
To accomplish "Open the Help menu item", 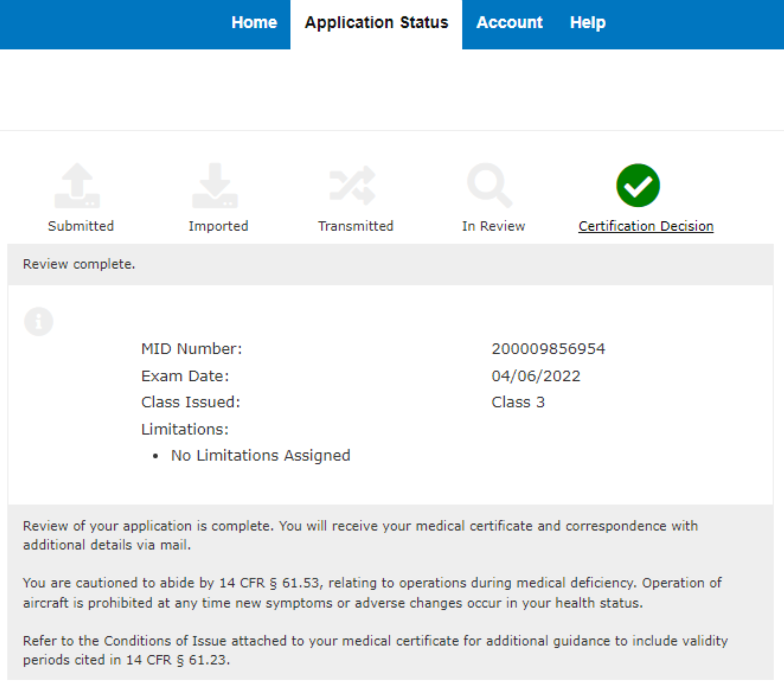I will 587,22.
